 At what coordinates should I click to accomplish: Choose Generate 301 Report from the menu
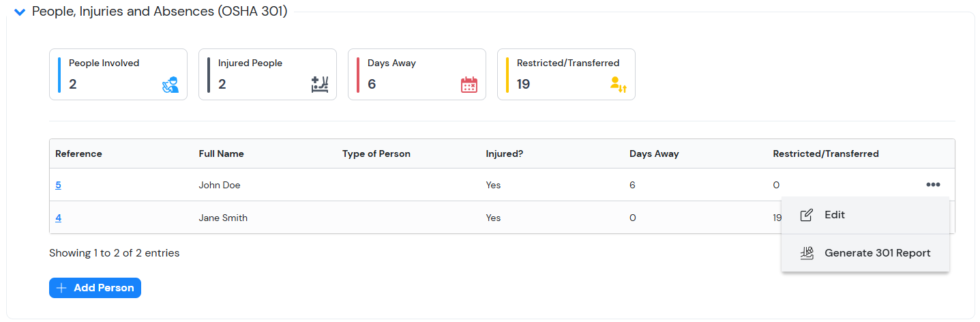877,253
